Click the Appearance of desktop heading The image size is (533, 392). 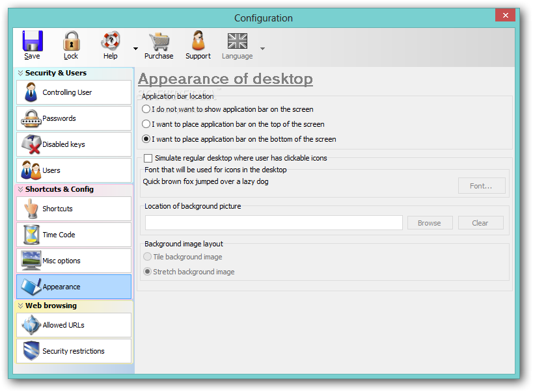pos(225,79)
